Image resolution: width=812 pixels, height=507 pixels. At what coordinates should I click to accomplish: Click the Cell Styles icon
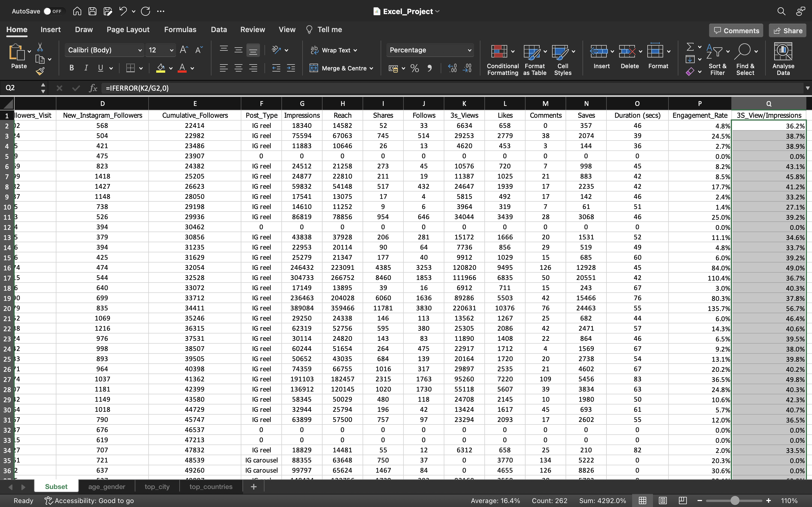pyautogui.click(x=563, y=58)
